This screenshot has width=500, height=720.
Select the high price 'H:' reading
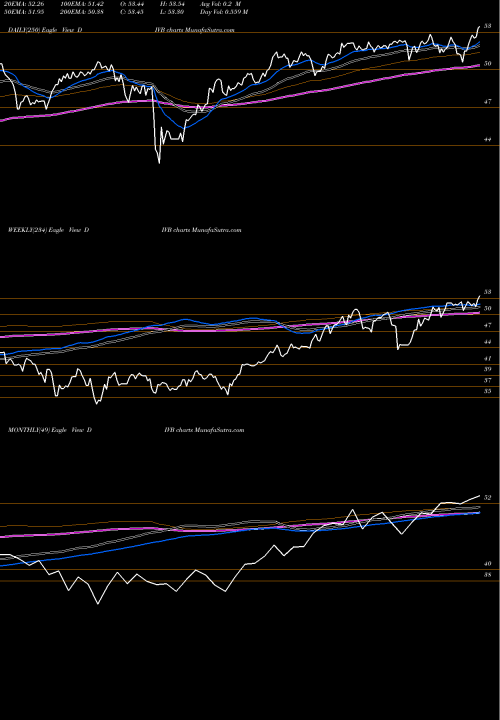tap(174, 4)
